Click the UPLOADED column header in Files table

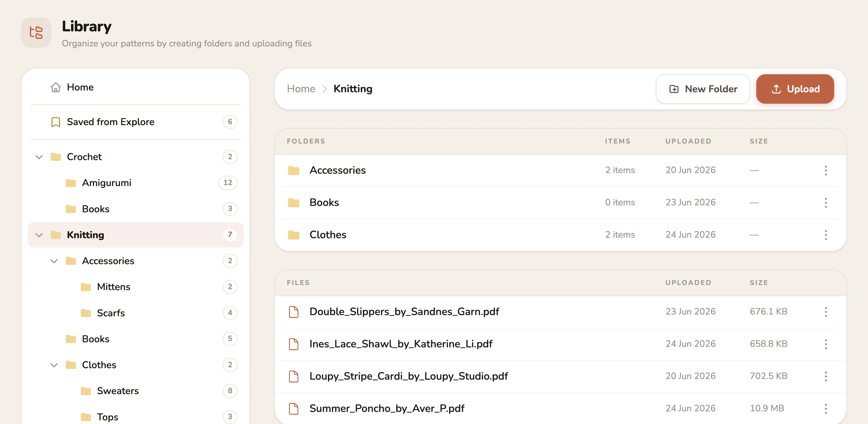pos(688,283)
